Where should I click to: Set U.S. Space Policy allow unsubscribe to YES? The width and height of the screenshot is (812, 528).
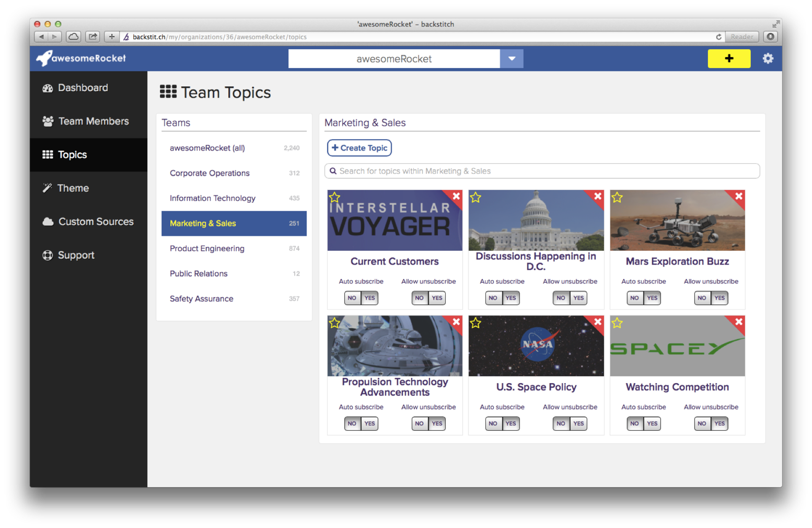[578, 423]
